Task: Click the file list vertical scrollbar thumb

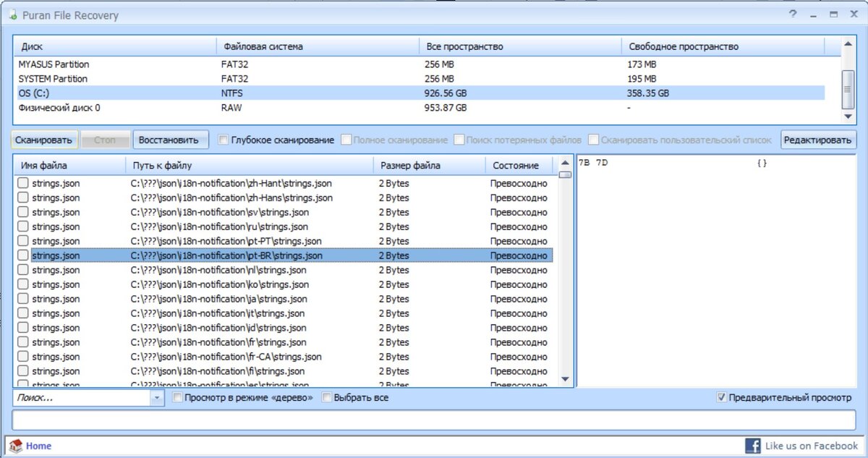Action: coord(565,174)
